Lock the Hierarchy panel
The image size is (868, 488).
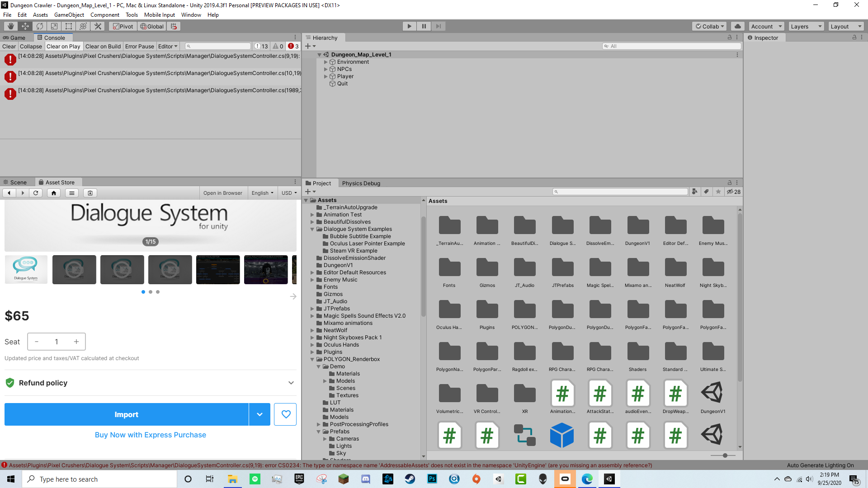pyautogui.click(x=729, y=38)
